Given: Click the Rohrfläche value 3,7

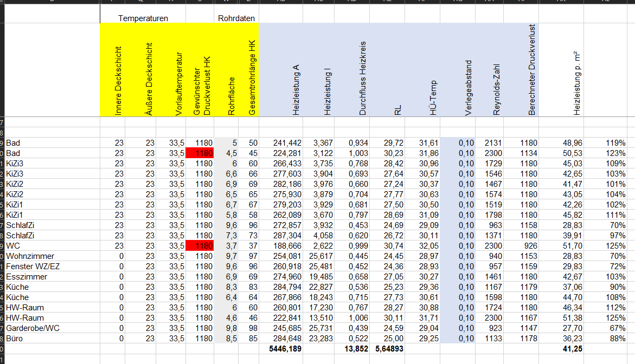Looking at the screenshot, I should (x=226, y=246).
